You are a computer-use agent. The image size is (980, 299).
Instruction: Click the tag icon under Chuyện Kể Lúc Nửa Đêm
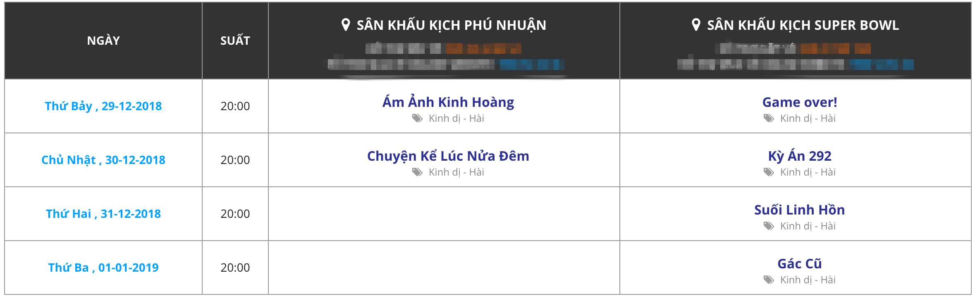point(417,172)
